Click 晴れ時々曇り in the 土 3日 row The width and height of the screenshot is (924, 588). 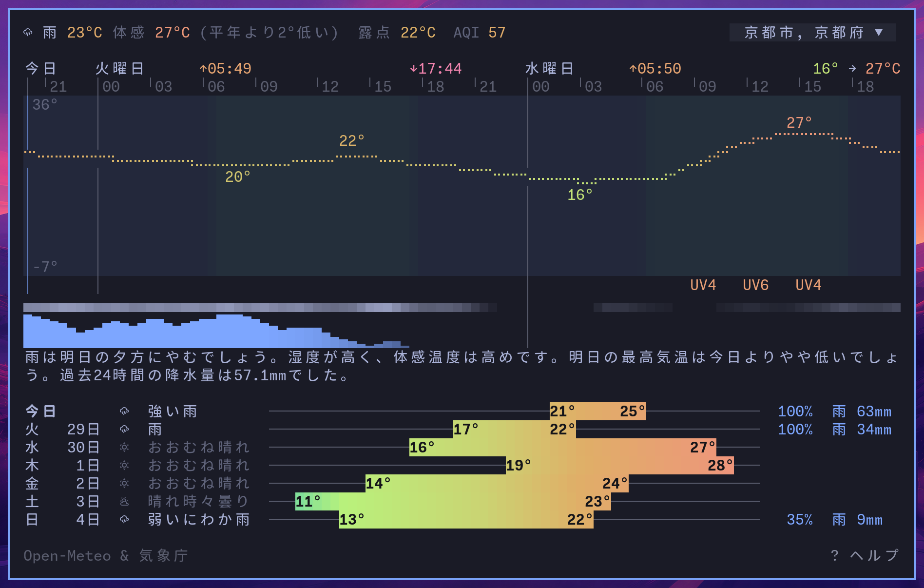click(x=199, y=502)
